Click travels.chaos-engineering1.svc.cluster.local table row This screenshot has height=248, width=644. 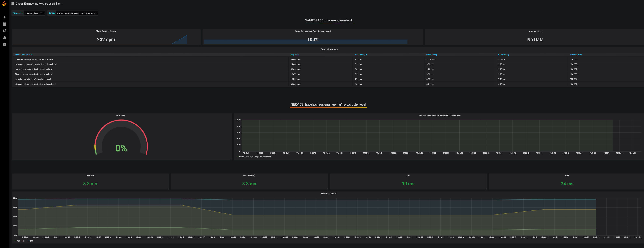pos(328,60)
